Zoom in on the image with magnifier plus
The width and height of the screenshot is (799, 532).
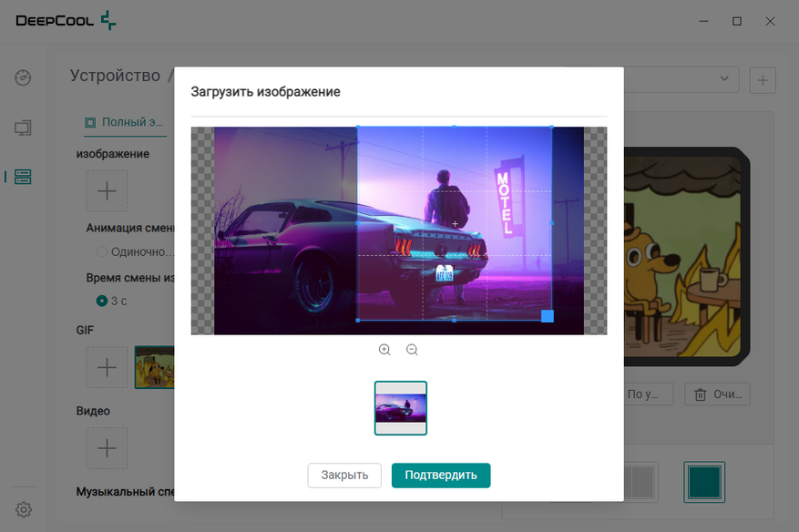(x=384, y=350)
